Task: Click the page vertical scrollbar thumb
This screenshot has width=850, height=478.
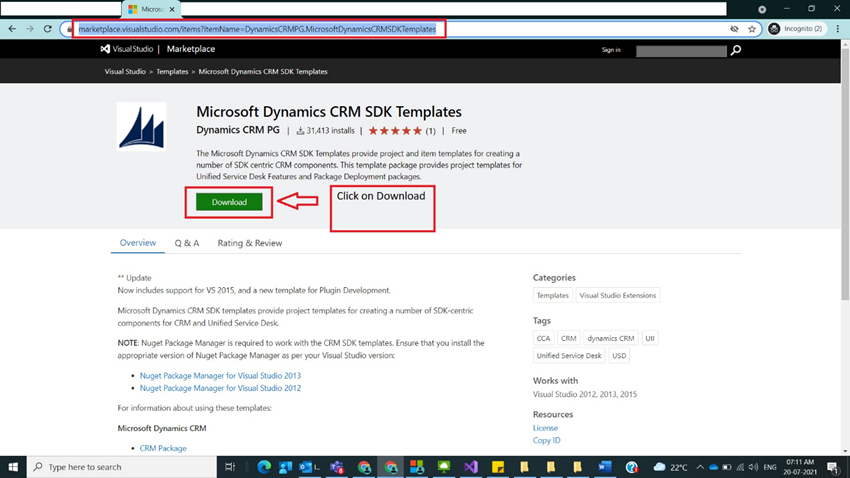Action: 845,173
